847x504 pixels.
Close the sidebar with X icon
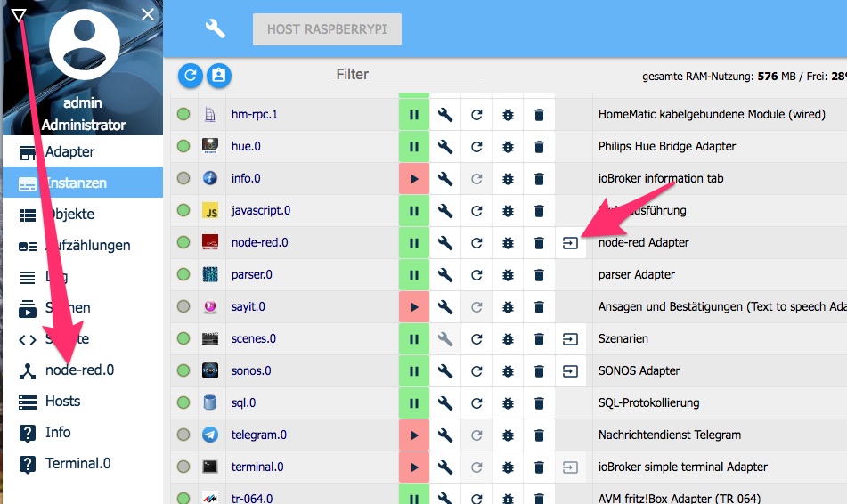point(148,14)
